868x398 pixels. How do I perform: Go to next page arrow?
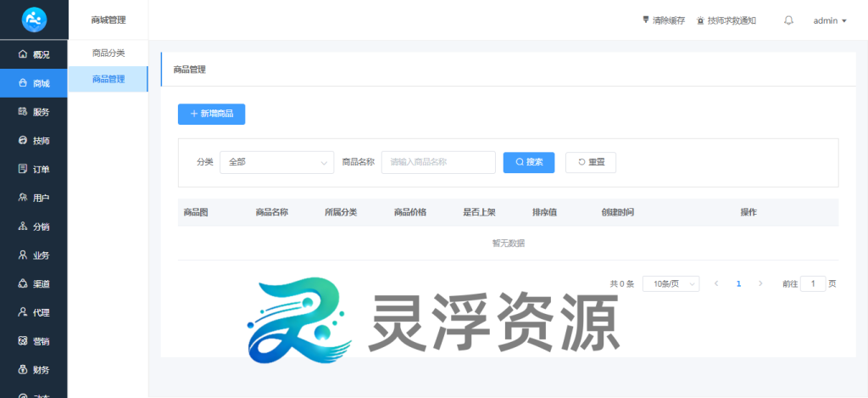(x=760, y=283)
